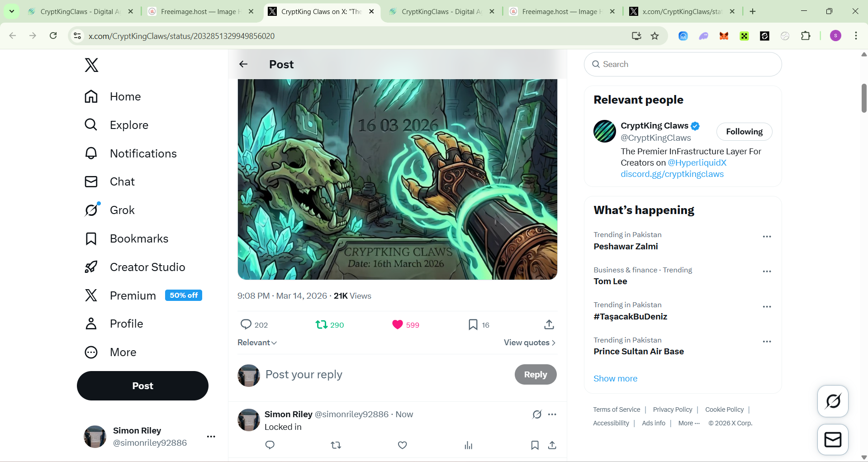Image resolution: width=868 pixels, height=462 pixels.
Task: Open more options for #TaşacakBuDeniz trend
Action: tap(767, 307)
